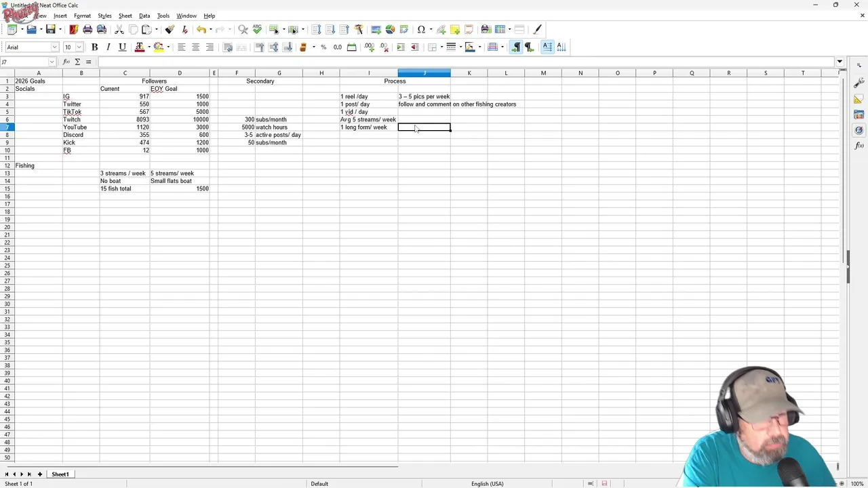868x488 pixels.
Task: Click the Insert Image icon
Action: (376, 29)
